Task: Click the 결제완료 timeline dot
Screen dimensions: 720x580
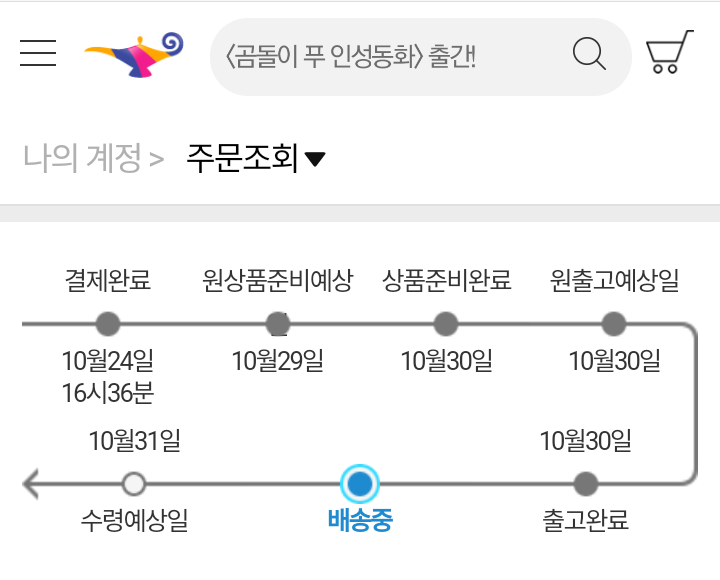Action: coord(108,324)
